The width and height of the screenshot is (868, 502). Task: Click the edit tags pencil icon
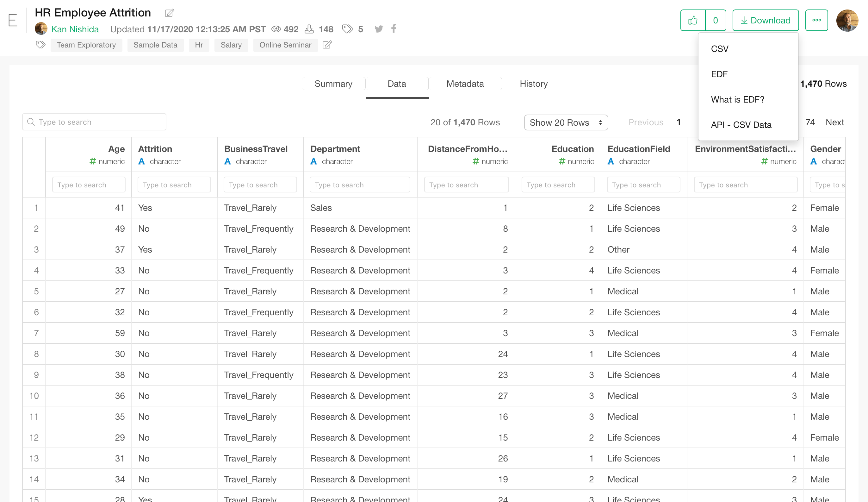point(327,45)
